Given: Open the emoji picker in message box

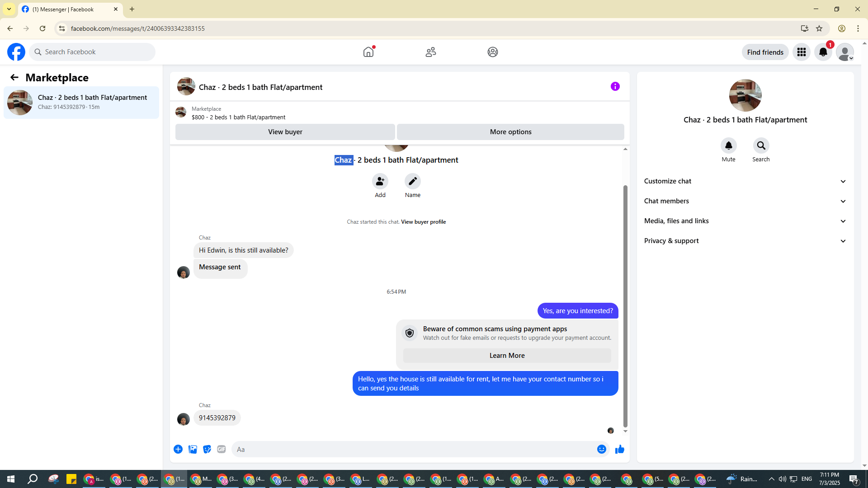Looking at the screenshot, I should [x=601, y=449].
